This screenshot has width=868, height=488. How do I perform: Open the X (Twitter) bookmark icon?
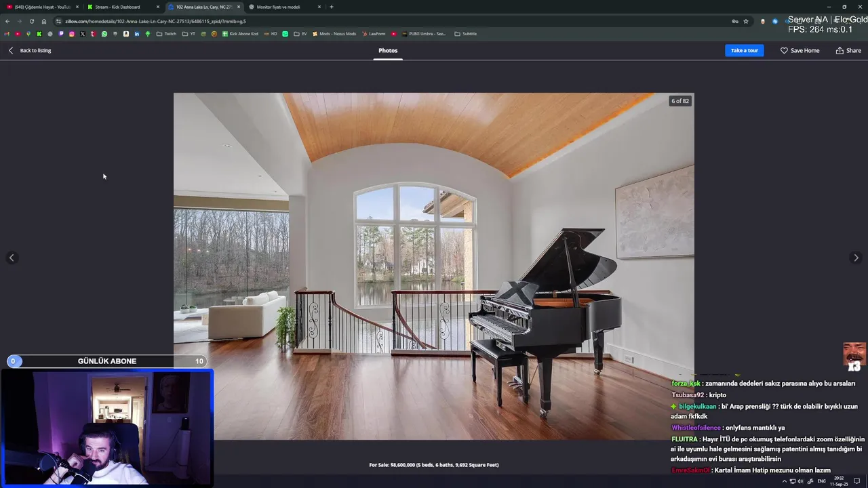(83, 34)
